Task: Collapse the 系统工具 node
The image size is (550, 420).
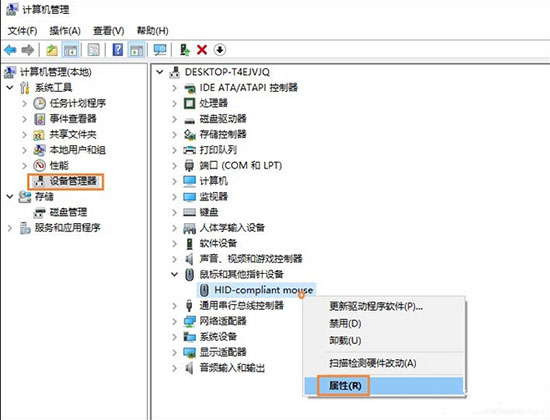Action: pyautogui.click(x=10, y=88)
